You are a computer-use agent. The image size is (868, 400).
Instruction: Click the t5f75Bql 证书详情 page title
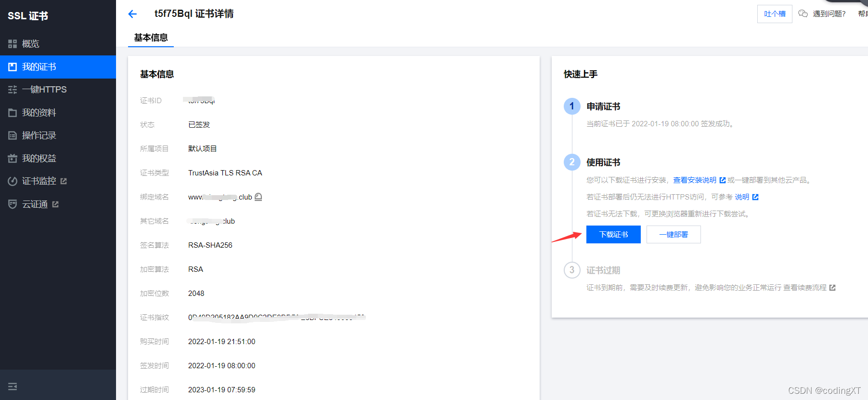click(194, 14)
